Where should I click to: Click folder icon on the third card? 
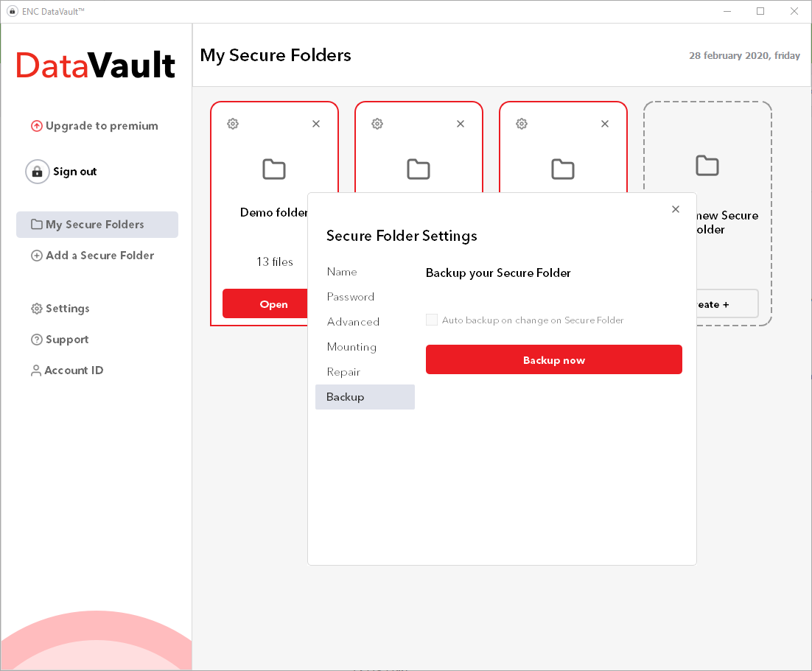point(563,169)
